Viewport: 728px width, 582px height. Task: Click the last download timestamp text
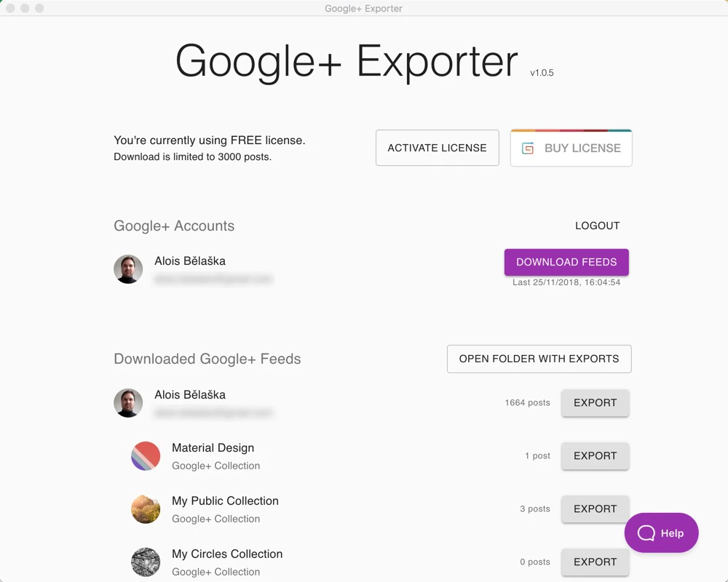pos(566,282)
